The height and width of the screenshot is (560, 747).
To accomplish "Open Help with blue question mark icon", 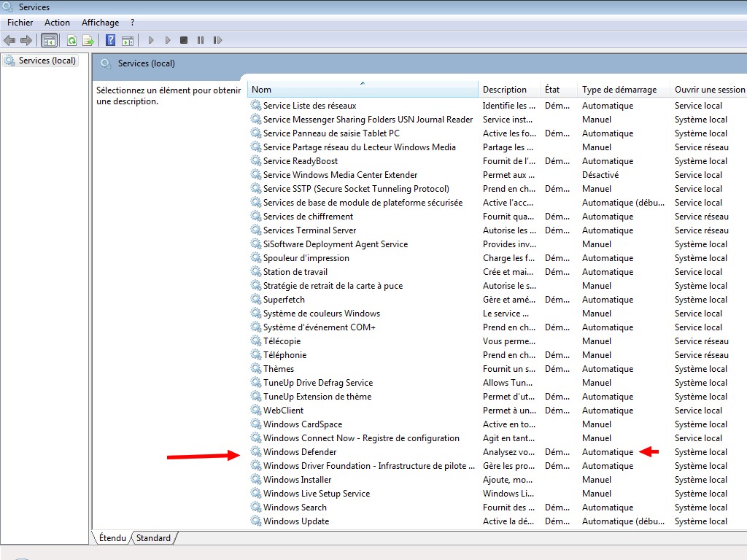I will pos(111,40).
